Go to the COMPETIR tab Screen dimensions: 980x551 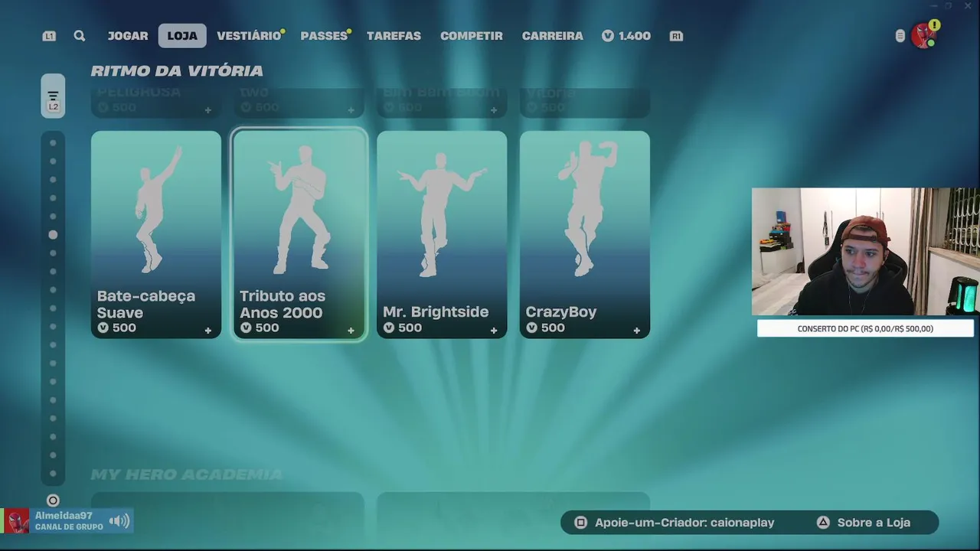coord(472,36)
